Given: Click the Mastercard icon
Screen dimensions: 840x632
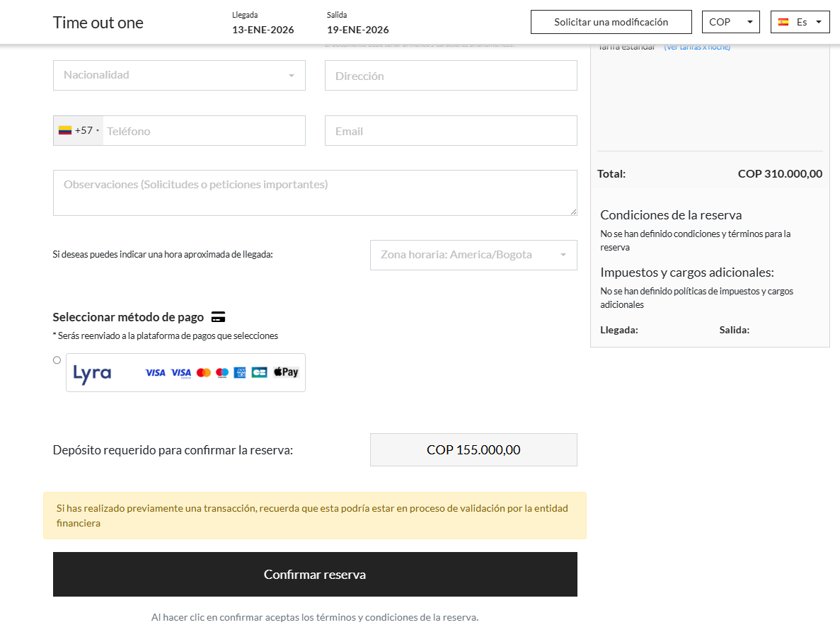Looking at the screenshot, I should click(x=204, y=372).
